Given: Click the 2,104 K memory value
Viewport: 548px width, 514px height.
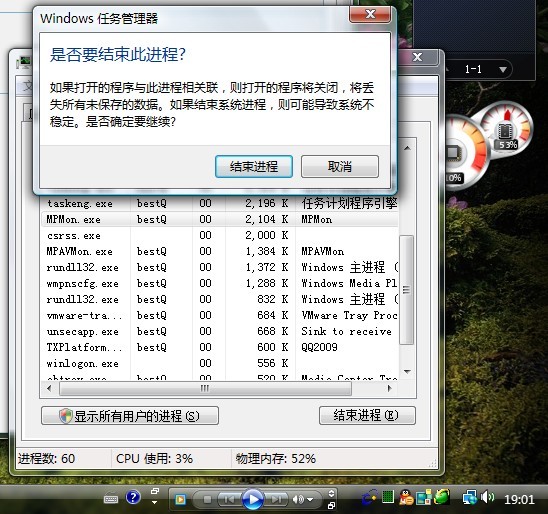Looking at the screenshot, I should click(x=266, y=219).
